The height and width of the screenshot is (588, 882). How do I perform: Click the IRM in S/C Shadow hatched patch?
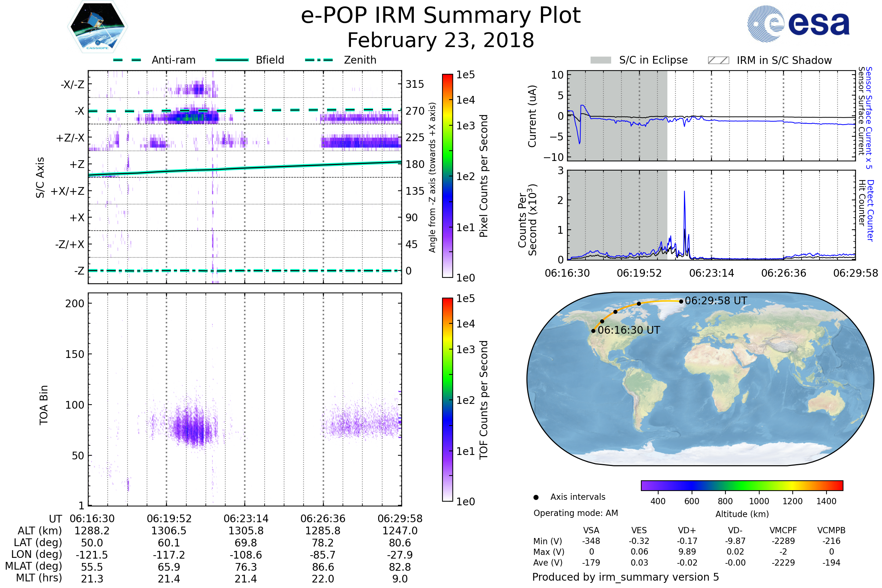point(718,60)
